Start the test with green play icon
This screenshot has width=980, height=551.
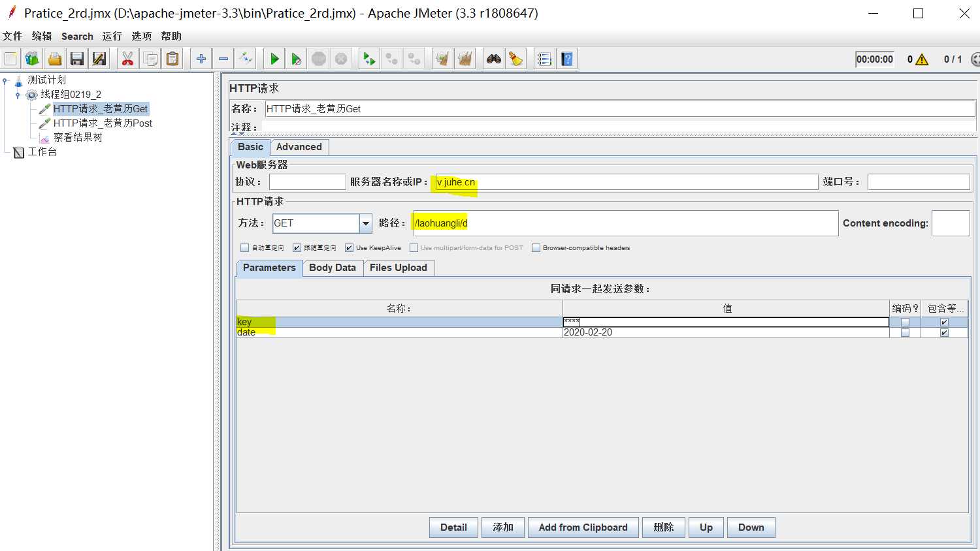(x=274, y=59)
